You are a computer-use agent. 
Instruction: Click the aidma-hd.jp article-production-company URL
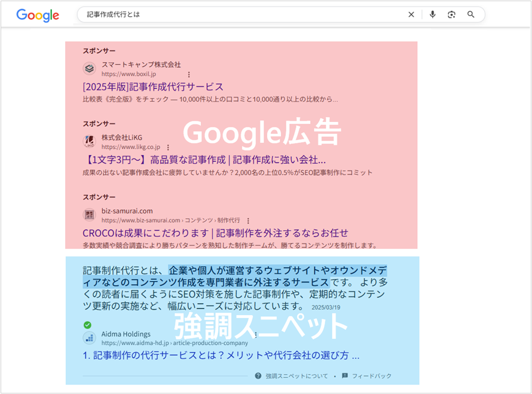point(175,343)
